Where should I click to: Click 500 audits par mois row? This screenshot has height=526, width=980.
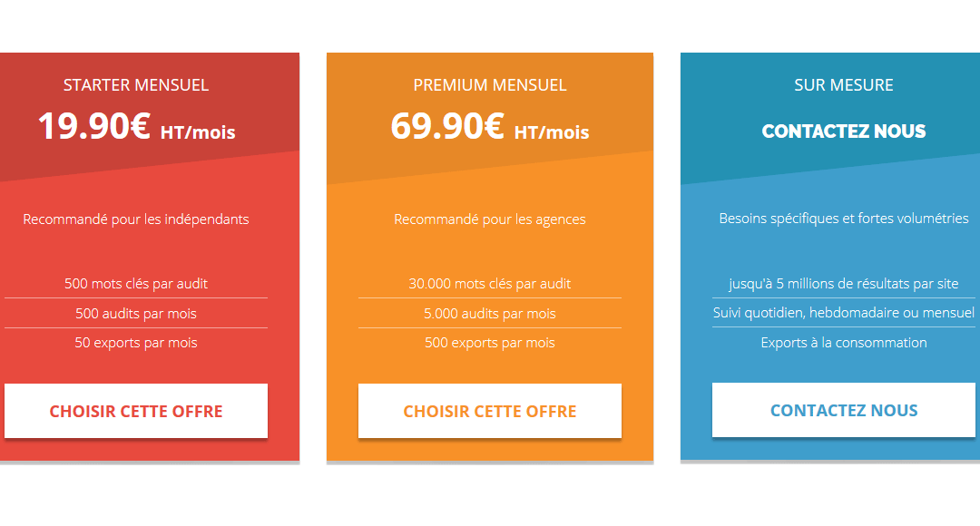point(136,313)
